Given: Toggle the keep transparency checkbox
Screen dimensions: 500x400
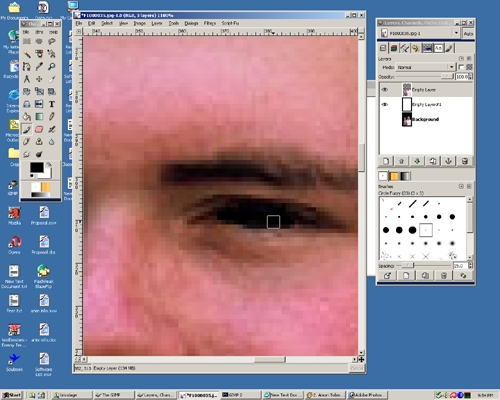Looking at the screenshot, I should 461,67.
